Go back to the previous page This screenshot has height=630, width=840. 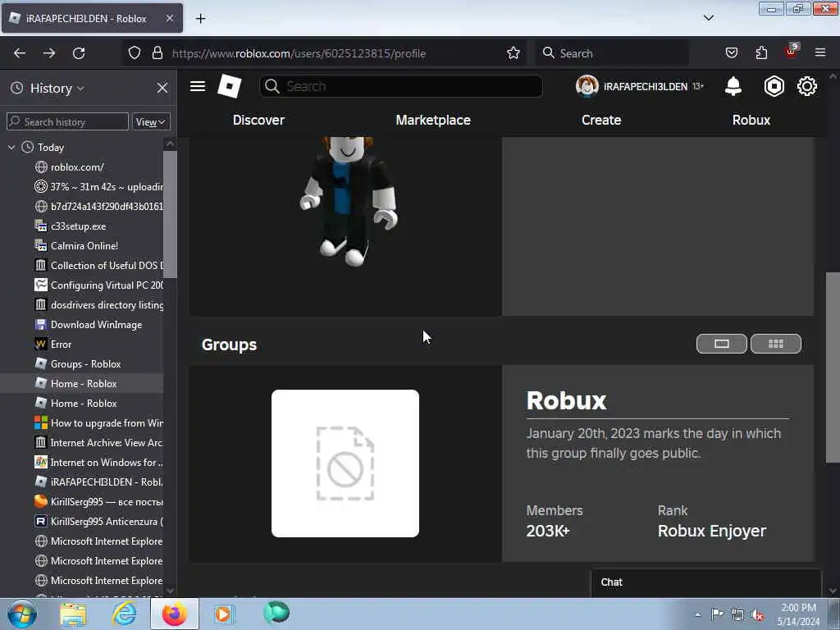click(x=20, y=53)
